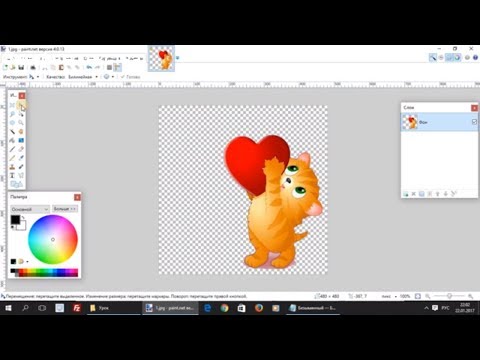Click zoom-in magnifier in status bar

tap(470, 296)
